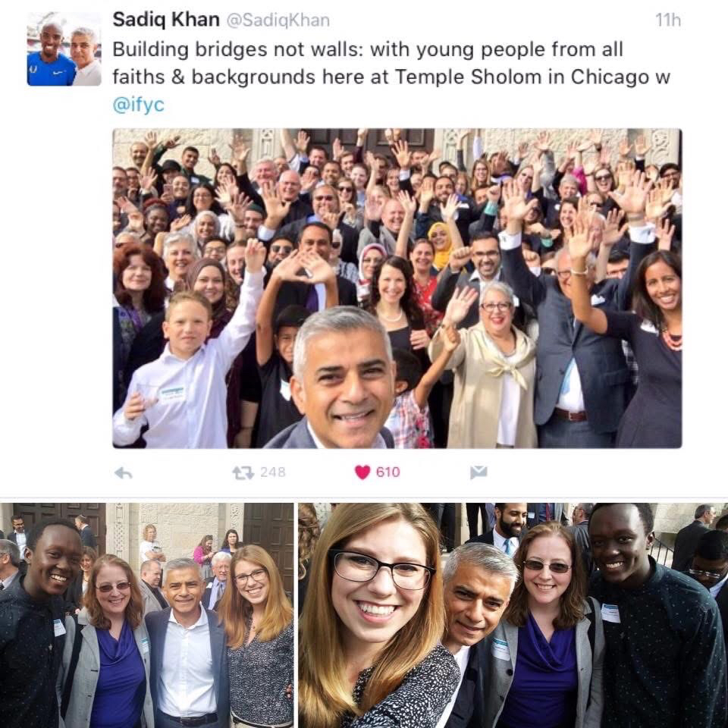
Task: View the 248 retweet count
Action: click(272, 472)
